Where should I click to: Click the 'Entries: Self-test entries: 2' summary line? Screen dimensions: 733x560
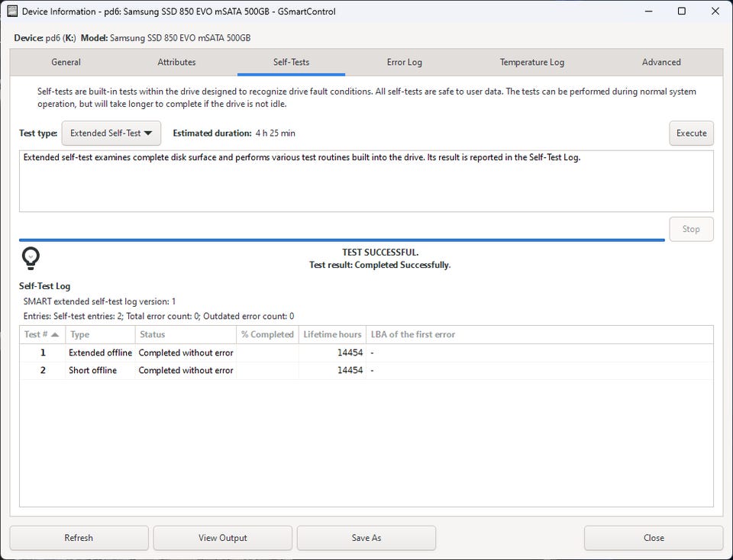tap(159, 316)
